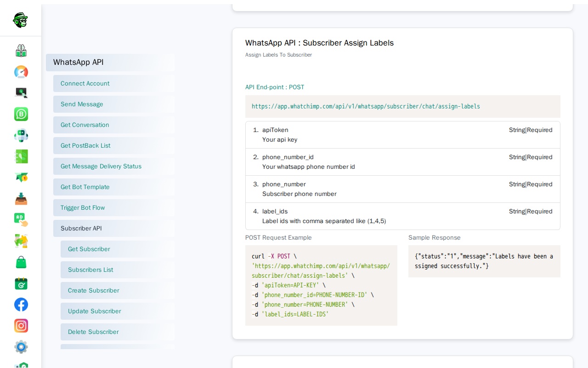Open Get Conversation API docs
The height and width of the screenshot is (368, 588).
[114, 125]
